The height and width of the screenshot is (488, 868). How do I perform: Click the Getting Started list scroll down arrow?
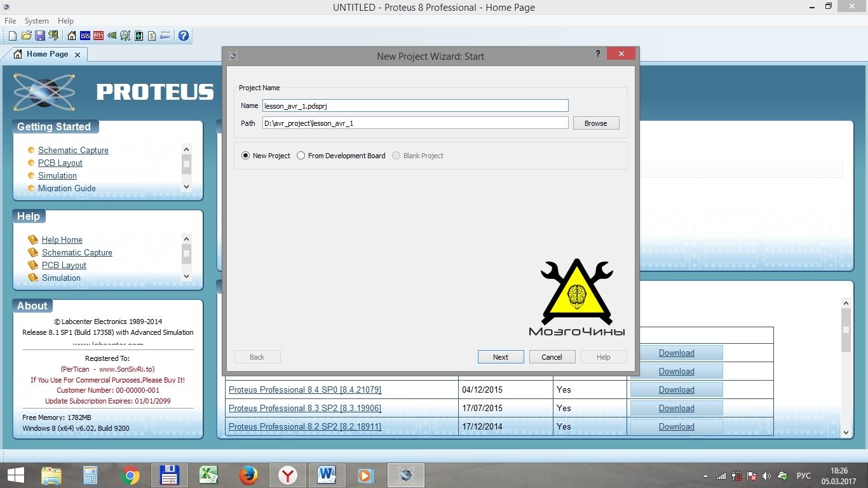[x=186, y=187]
